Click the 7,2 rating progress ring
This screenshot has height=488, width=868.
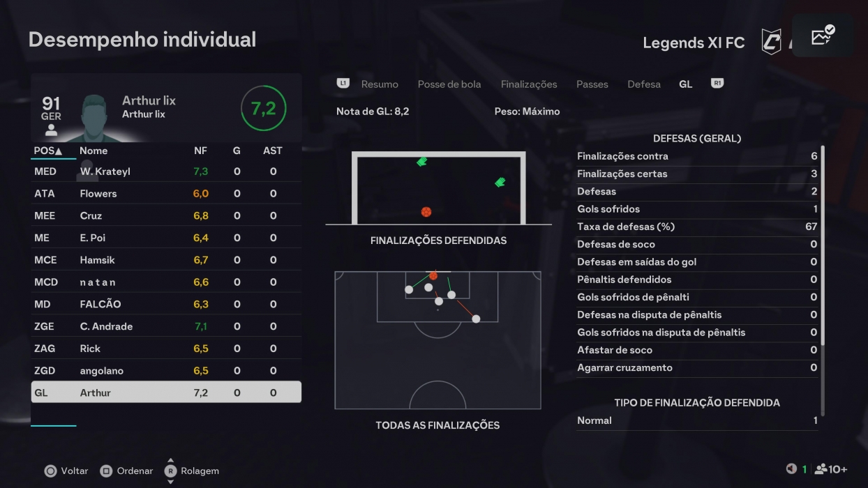pos(264,107)
